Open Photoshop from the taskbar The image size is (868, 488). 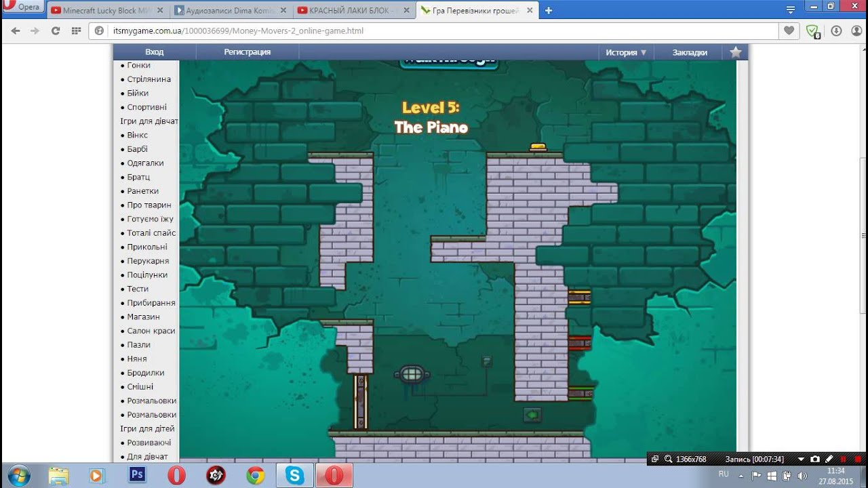(137, 476)
